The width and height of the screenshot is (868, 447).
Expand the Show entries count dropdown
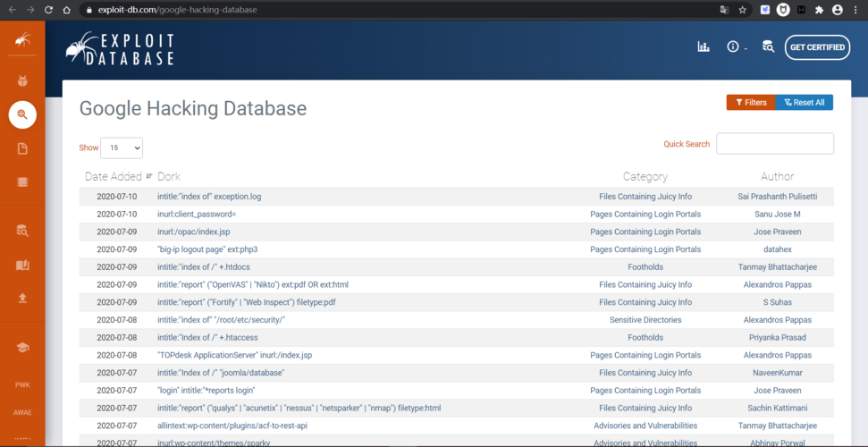coord(122,148)
